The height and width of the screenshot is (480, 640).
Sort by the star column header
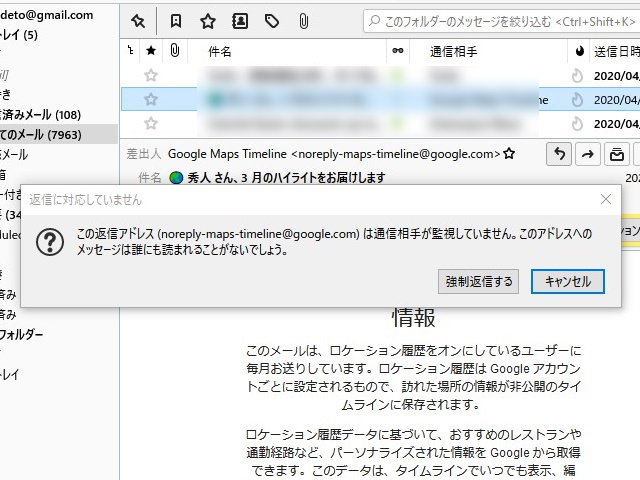tap(151, 51)
